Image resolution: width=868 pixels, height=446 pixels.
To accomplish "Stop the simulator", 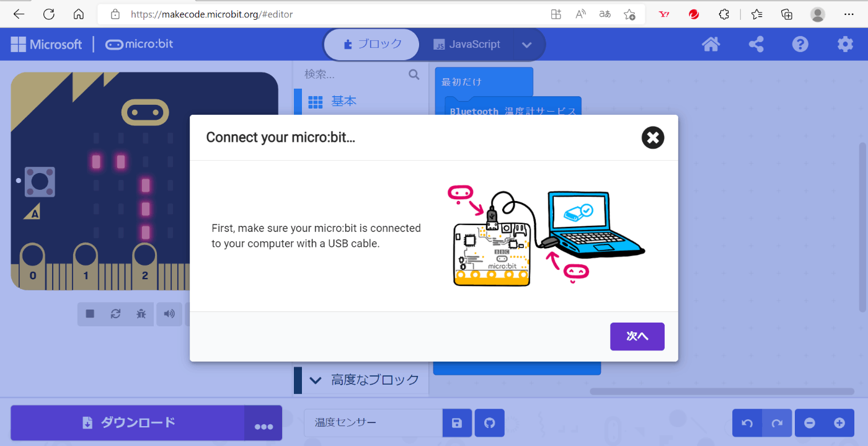I will tap(90, 314).
